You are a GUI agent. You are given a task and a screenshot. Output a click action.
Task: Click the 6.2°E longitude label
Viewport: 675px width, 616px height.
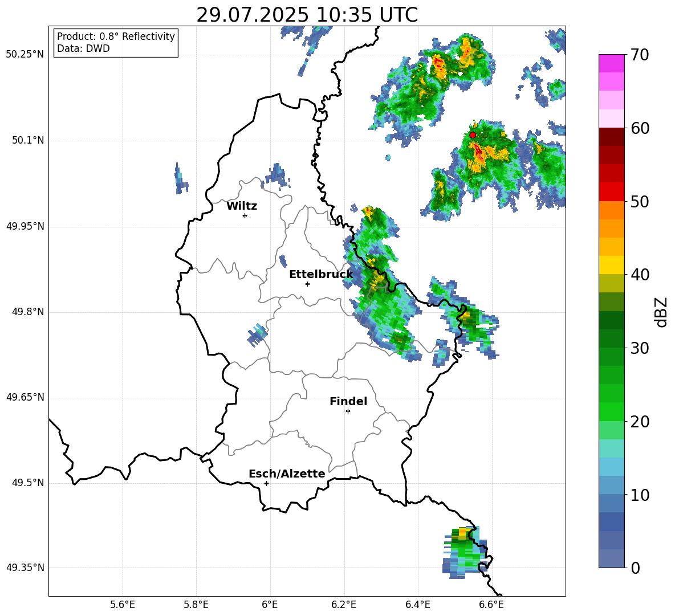coord(344,605)
